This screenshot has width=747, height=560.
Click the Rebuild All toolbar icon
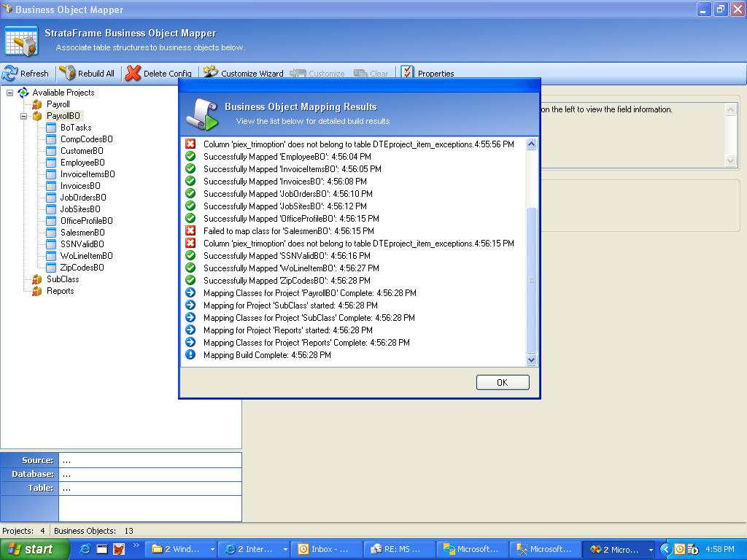(68, 73)
